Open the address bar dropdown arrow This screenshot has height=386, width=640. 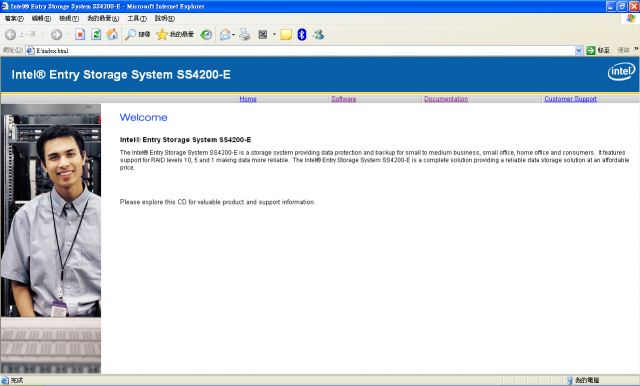[578, 51]
